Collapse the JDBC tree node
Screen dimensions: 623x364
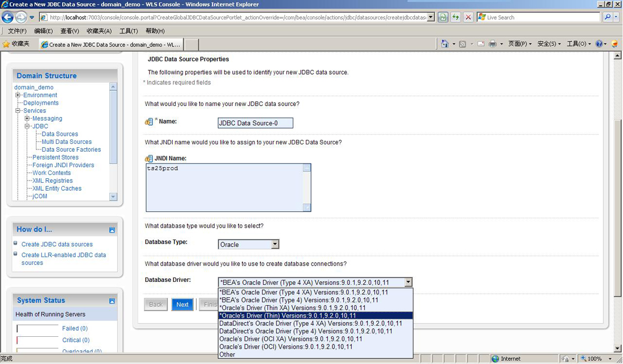[x=27, y=126]
